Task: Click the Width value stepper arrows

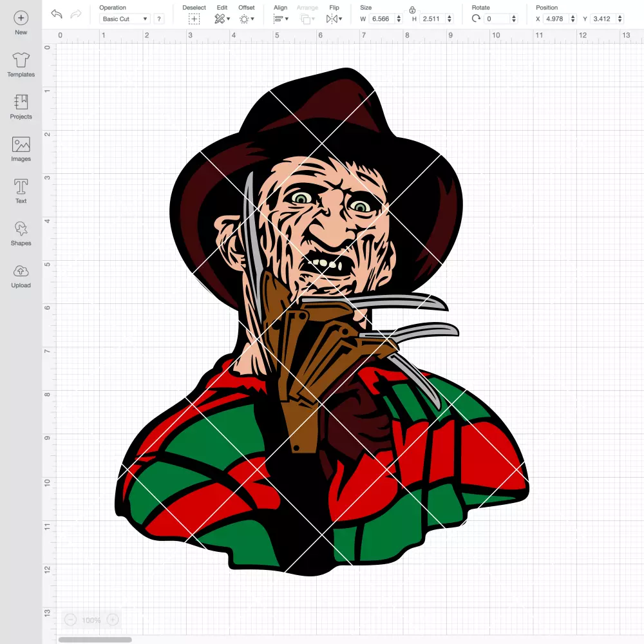Action: 399,19
